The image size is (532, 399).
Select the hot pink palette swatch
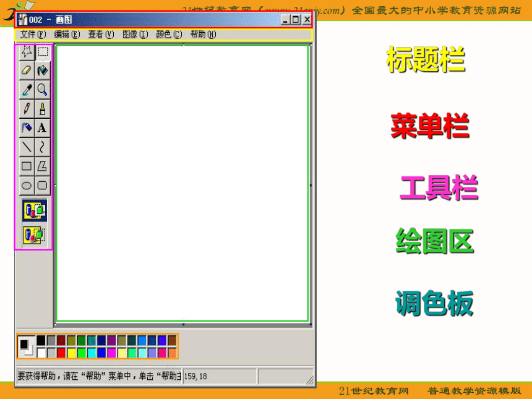click(162, 353)
